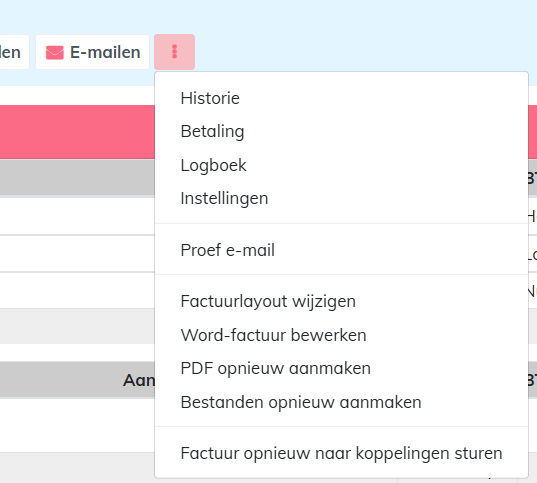Screen dimensions: 537x483
Task: Click the 'Aan' column header
Action: click(139, 380)
